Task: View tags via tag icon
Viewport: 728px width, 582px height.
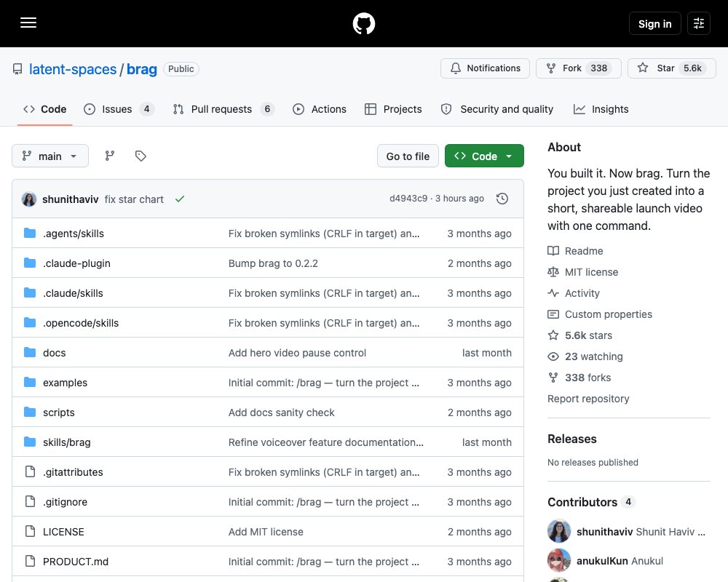Action: coord(141,156)
